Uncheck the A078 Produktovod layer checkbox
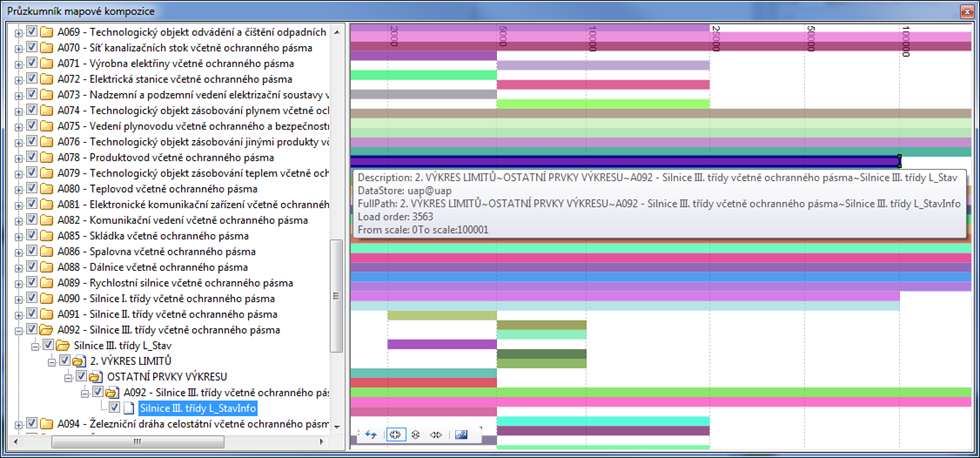Viewport: 980px width, 458px height. (32, 158)
